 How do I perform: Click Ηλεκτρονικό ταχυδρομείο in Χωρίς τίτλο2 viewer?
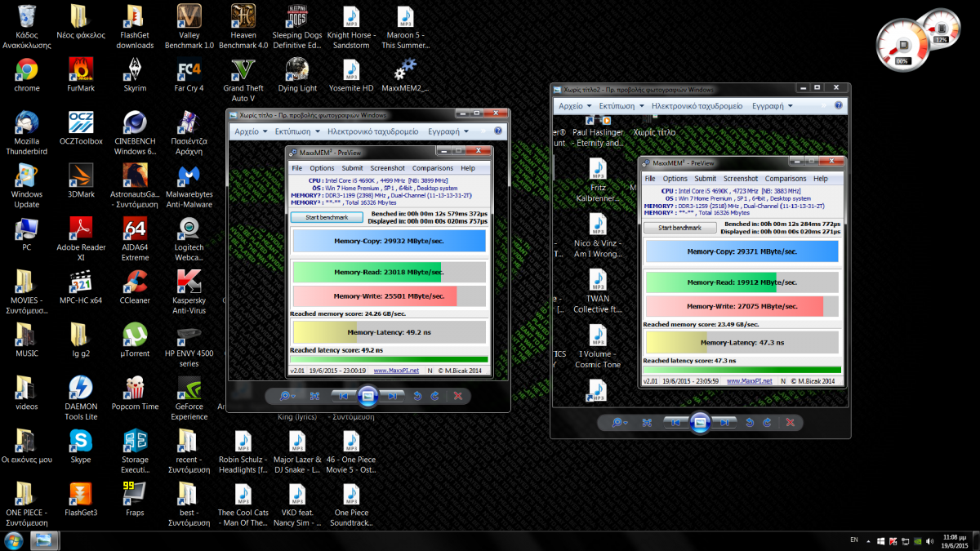coord(697,105)
